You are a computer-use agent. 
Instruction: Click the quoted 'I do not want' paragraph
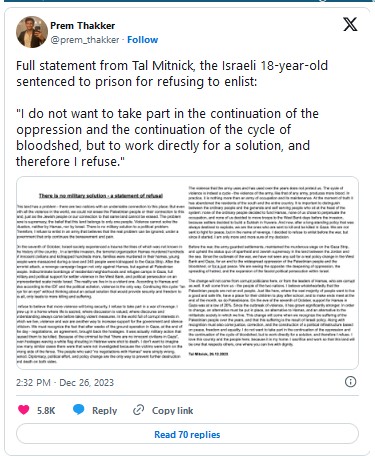point(167,137)
